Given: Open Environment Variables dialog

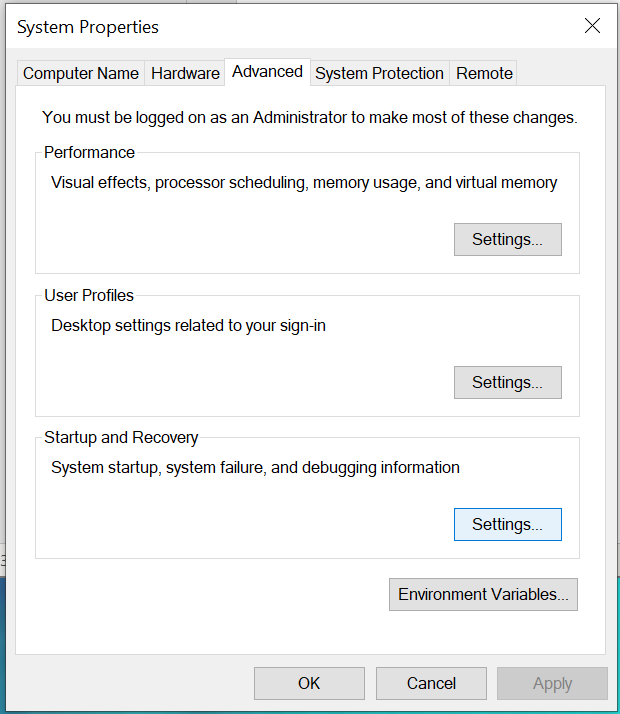Looking at the screenshot, I should coord(483,595).
